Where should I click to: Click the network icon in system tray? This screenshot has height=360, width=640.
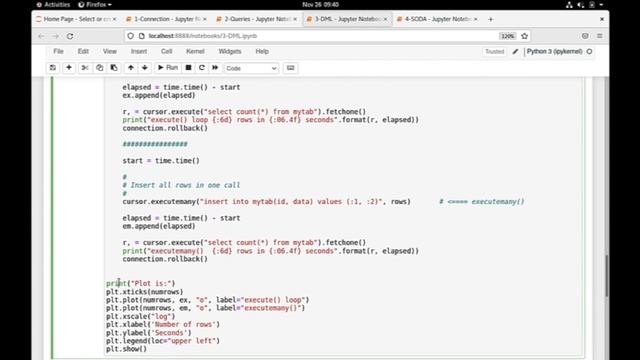[x=569, y=5]
